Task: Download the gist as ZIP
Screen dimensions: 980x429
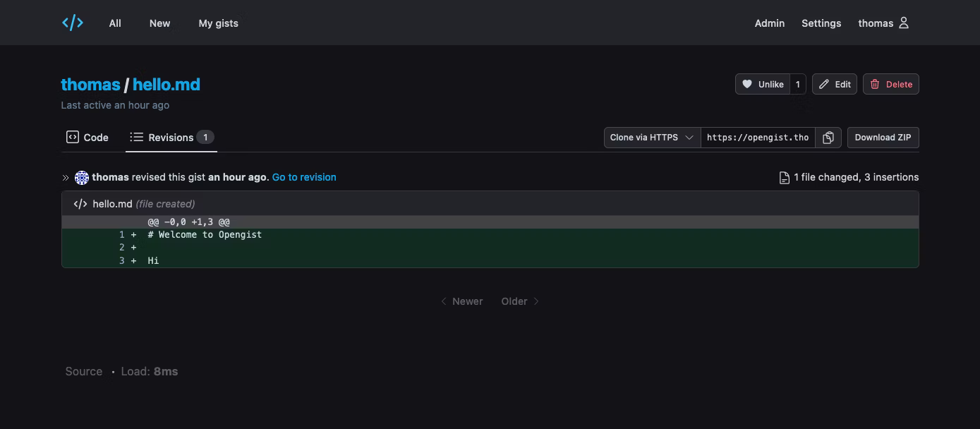Action: point(883,138)
